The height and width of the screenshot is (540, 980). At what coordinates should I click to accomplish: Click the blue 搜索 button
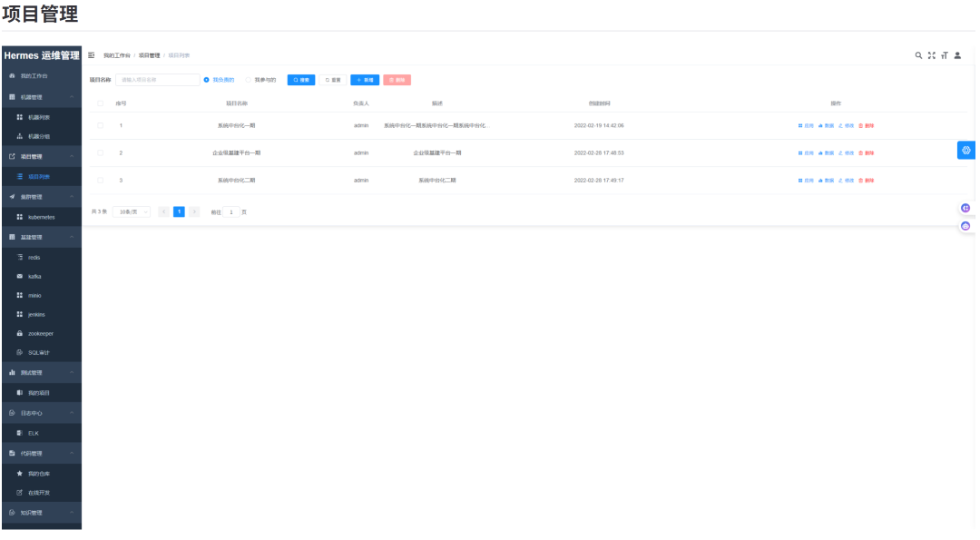(301, 80)
